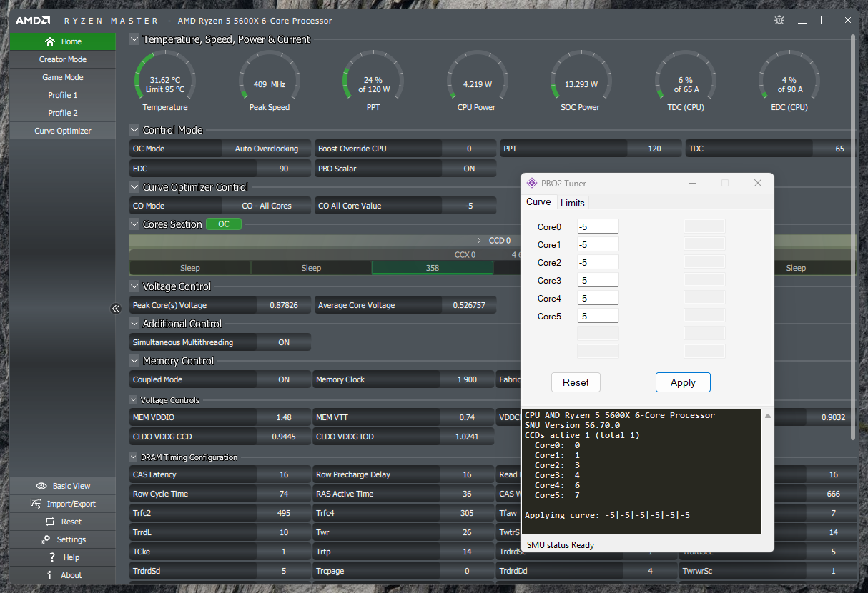868x593 pixels.
Task: Click the green OC badge in Cores Section
Action: pyautogui.click(x=224, y=224)
